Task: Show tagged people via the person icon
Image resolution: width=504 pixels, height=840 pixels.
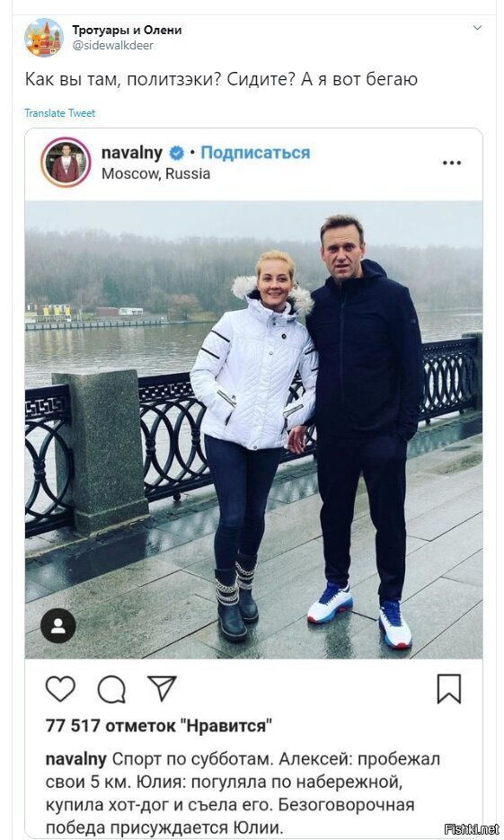Action: pos(58,625)
